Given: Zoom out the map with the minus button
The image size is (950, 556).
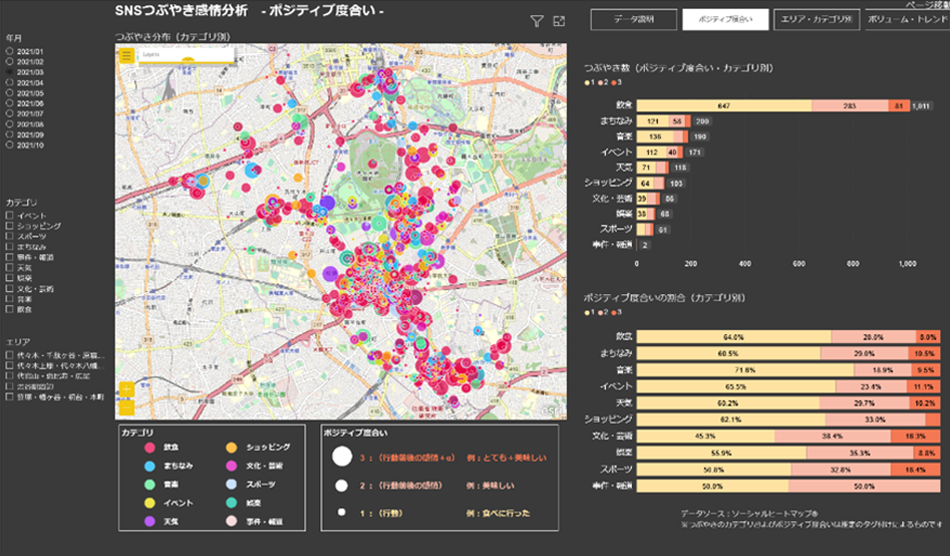Looking at the screenshot, I should (x=126, y=407).
